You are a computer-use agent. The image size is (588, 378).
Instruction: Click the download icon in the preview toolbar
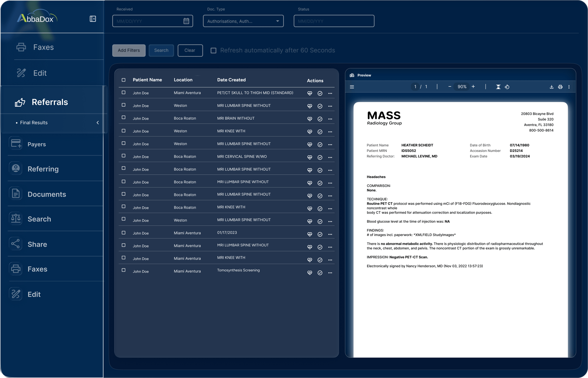[551, 87]
